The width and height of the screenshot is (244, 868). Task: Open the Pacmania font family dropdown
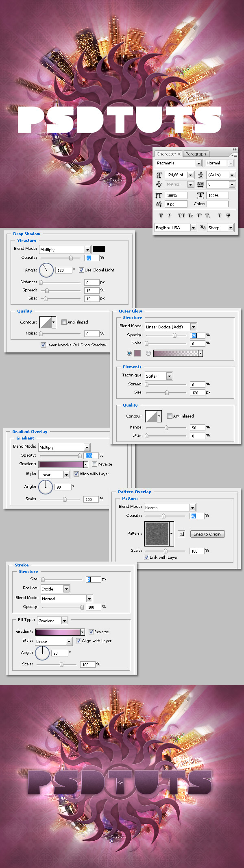(x=198, y=163)
